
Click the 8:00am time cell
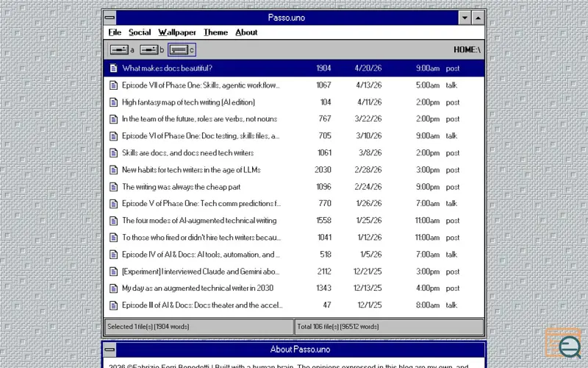click(x=428, y=305)
